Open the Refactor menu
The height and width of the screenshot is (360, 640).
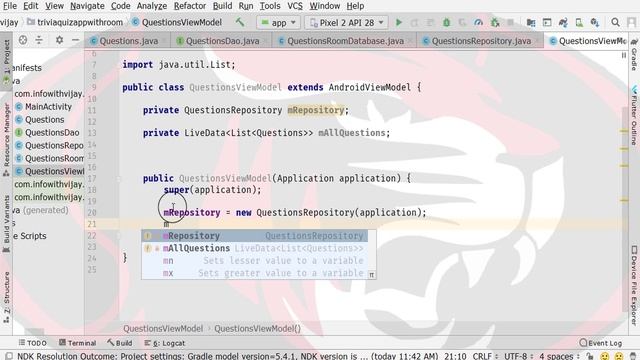(190, 6)
